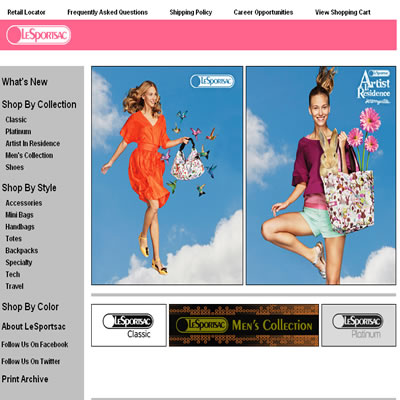Open Frequently Asked Questions page

tap(107, 12)
